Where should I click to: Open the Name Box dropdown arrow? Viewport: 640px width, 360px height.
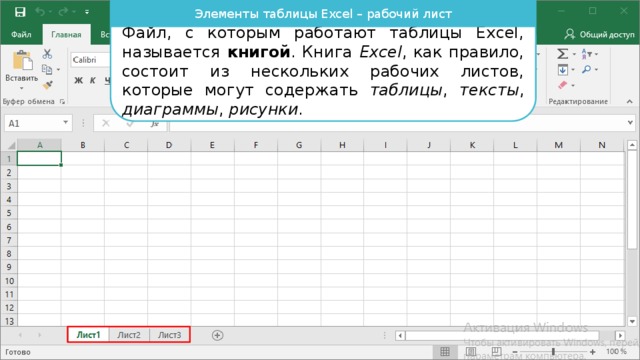point(66,122)
